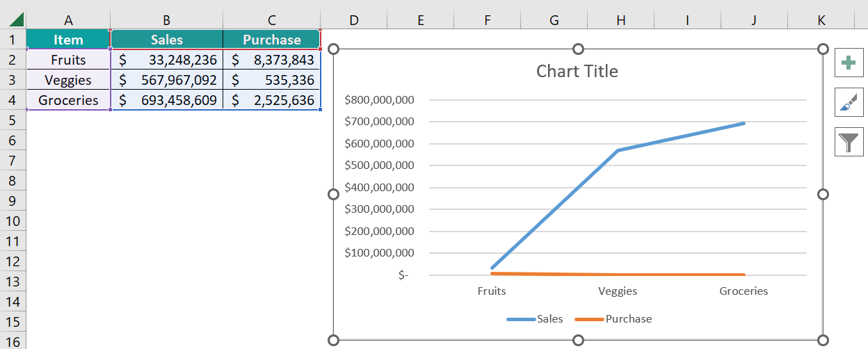Image resolution: width=868 pixels, height=349 pixels.
Task: Select the Groceries cell
Action: pos(68,100)
